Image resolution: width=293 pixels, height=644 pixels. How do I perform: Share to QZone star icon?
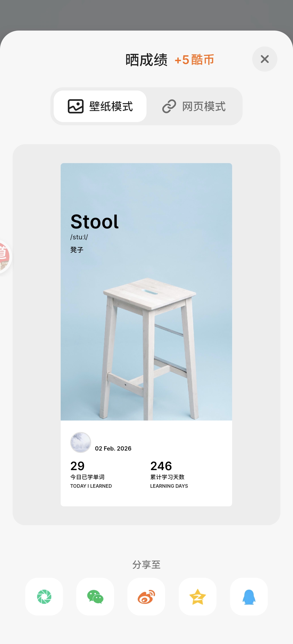198,596
